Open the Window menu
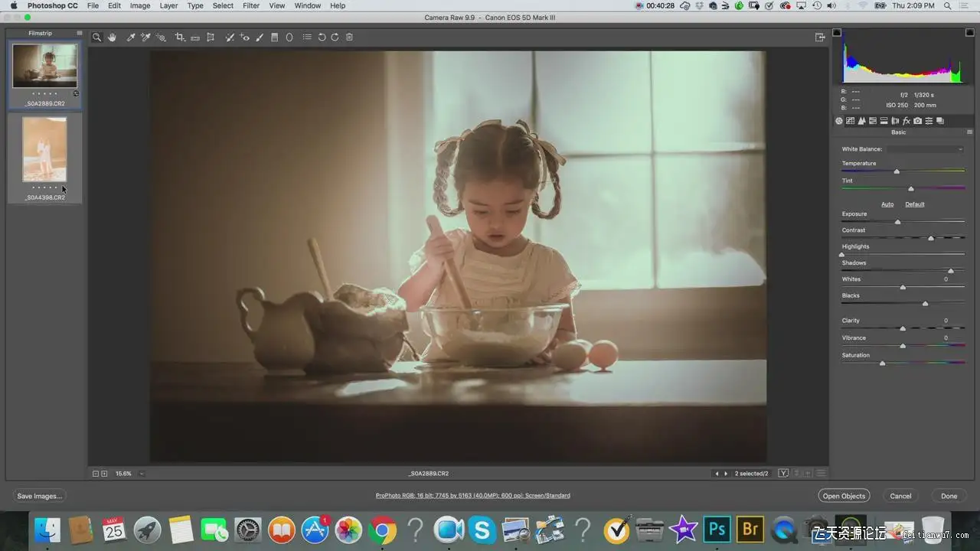This screenshot has height=551, width=980. (x=308, y=5)
